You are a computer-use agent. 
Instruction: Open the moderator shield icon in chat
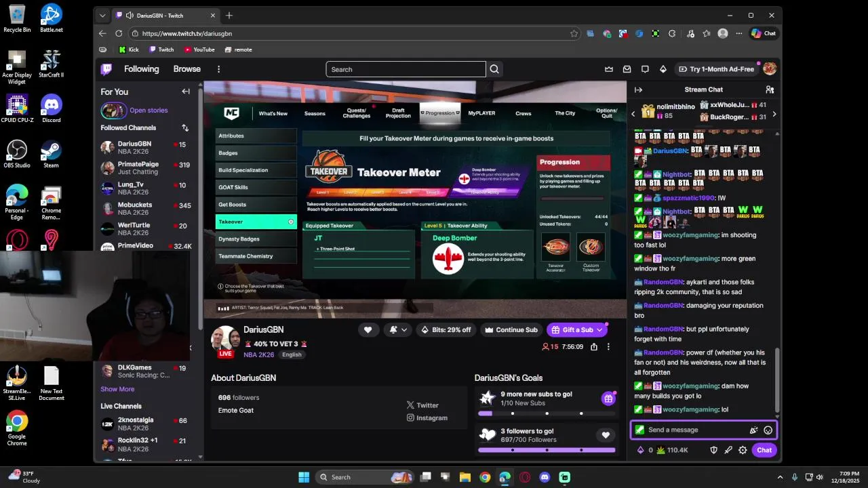point(713,450)
